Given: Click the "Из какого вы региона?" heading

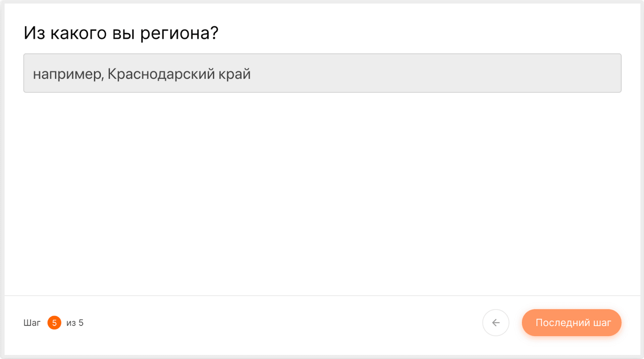Looking at the screenshot, I should (121, 33).
